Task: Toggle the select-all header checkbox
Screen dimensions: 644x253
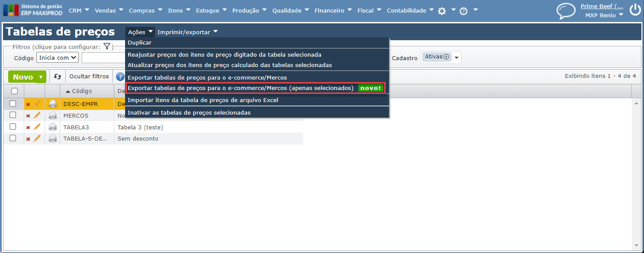Action: [14, 91]
